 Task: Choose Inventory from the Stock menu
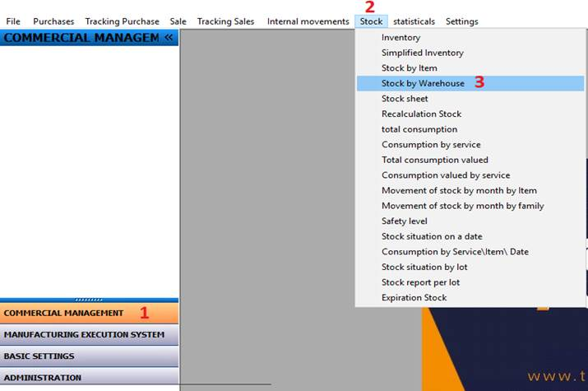coord(400,38)
